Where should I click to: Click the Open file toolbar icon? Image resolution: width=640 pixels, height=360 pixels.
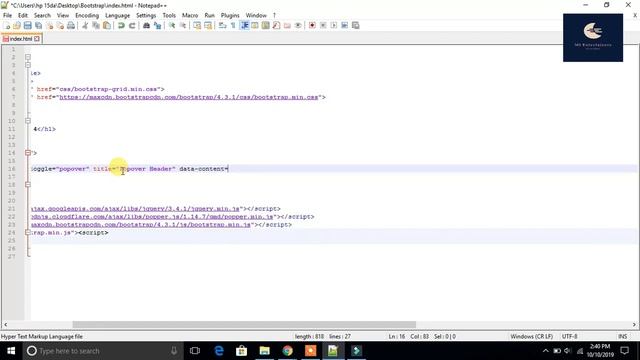(17, 25)
